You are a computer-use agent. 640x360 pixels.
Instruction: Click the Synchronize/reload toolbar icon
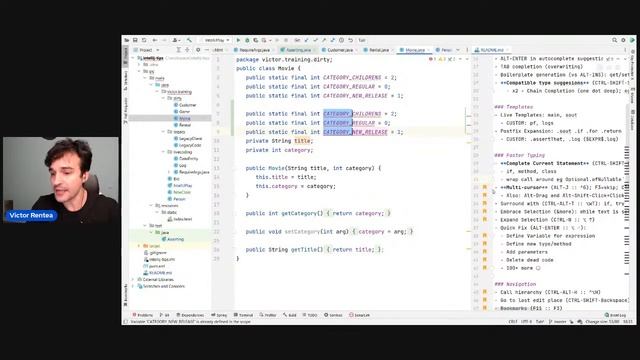pos(144,40)
